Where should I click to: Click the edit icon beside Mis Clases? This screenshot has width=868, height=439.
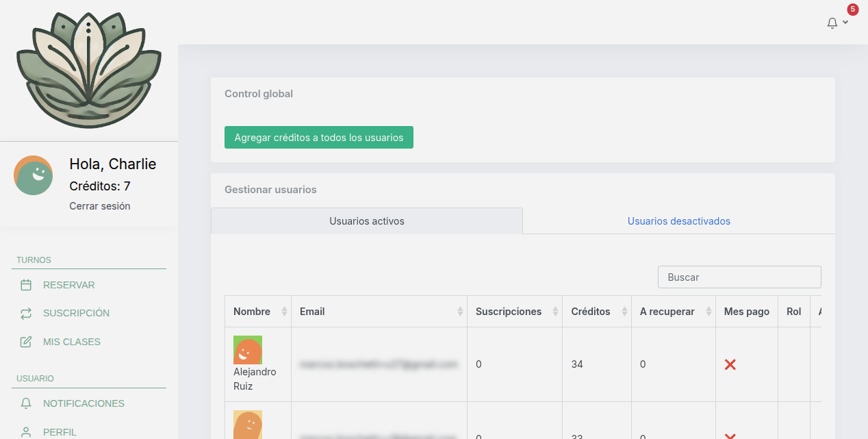click(x=26, y=342)
